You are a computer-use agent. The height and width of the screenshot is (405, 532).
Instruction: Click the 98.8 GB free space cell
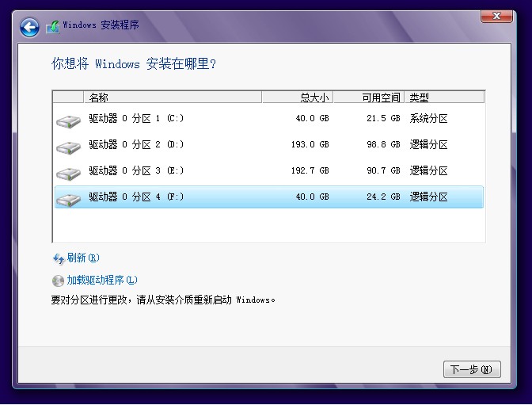(x=383, y=145)
